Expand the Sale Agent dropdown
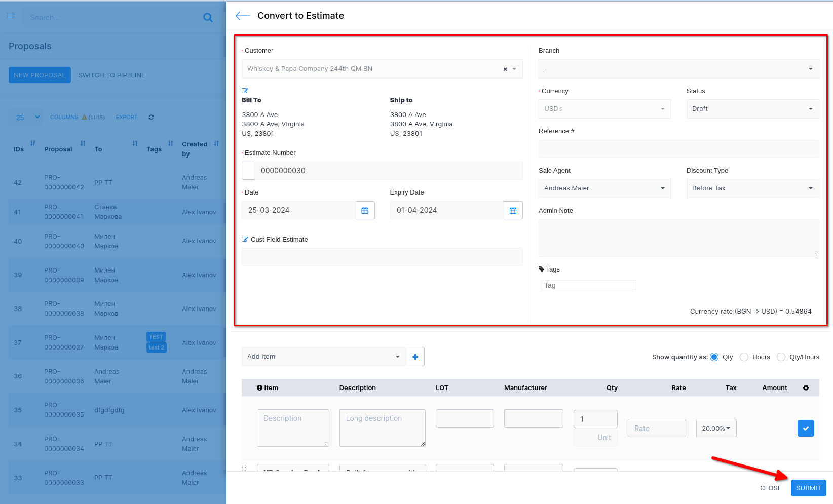Viewport: 833px width, 504px height. [604, 188]
